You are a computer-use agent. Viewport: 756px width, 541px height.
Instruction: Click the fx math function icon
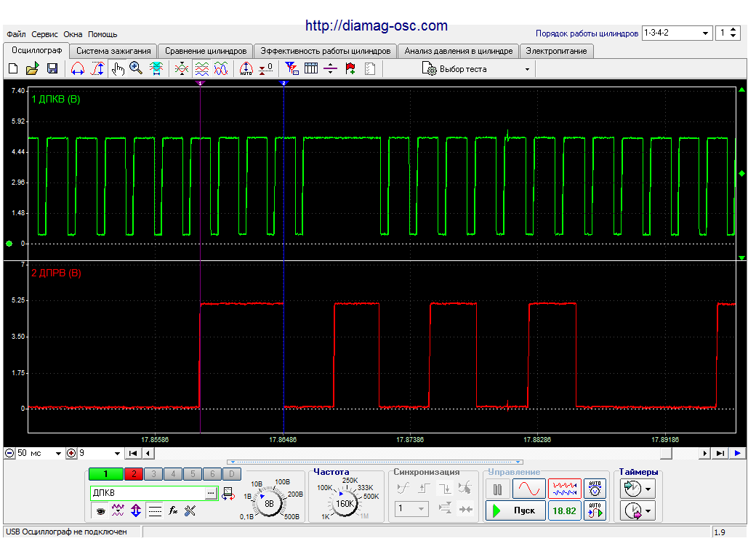173,510
